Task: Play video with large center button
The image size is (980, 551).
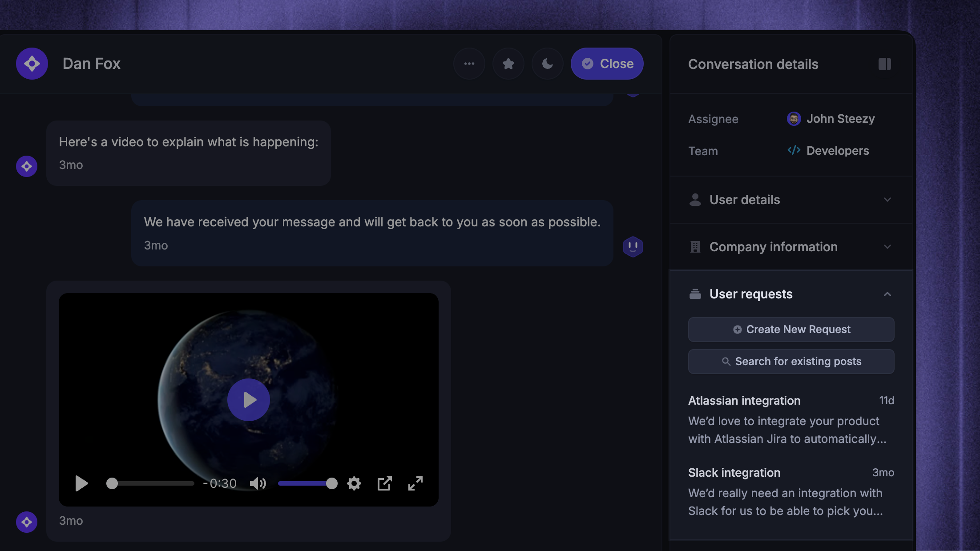Action: tap(248, 400)
